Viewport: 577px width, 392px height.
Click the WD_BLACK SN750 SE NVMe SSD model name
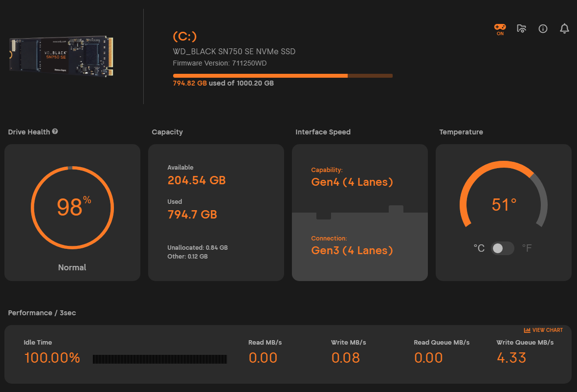[x=234, y=51]
